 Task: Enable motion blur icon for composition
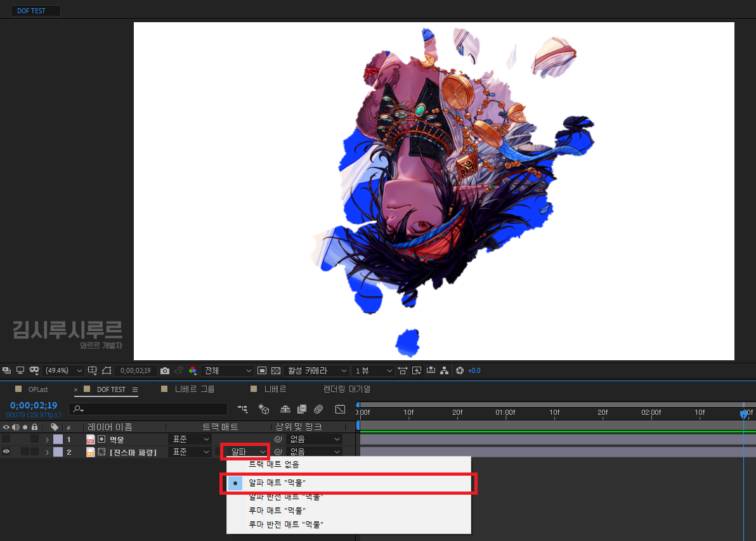(x=318, y=409)
